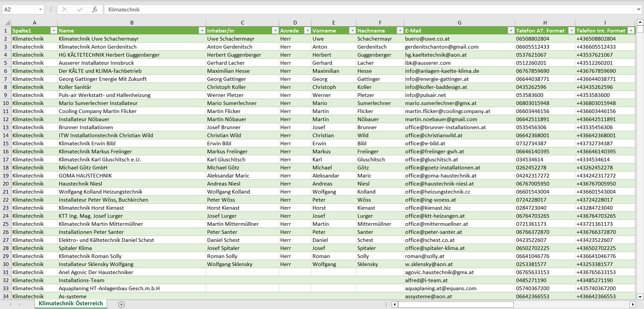Select the Klimatechnik Österreich sheet tab
The height and width of the screenshot is (309, 644).
[70, 304]
